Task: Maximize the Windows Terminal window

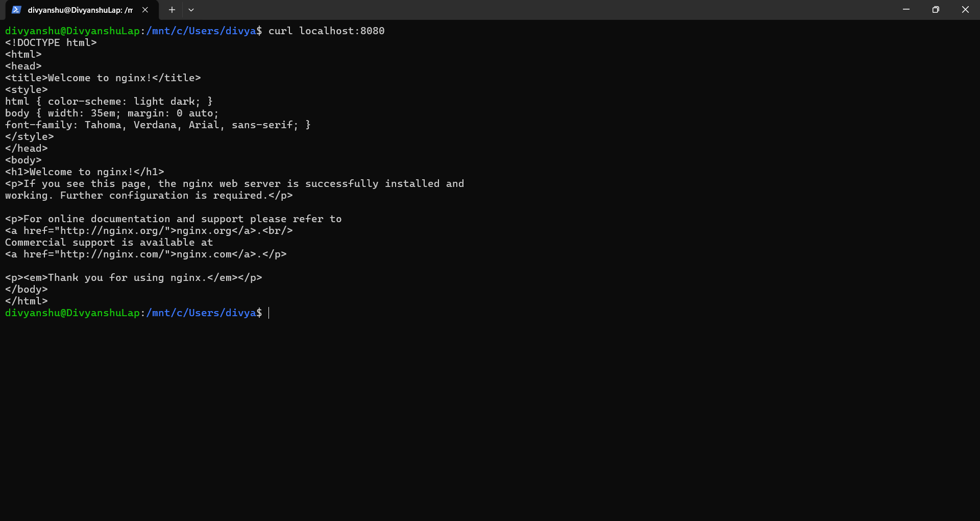Action: click(936, 9)
